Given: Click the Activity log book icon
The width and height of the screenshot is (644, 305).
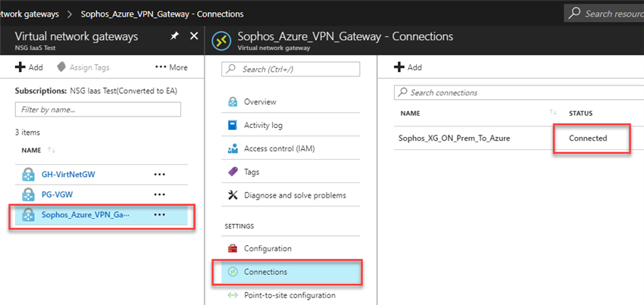Looking at the screenshot, I should tap(233, 125).
